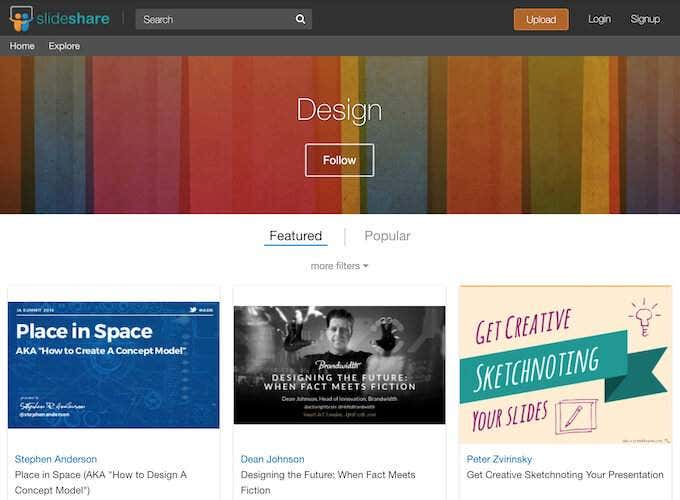Open Get Creative Sketchnoting slide thumbnail
This screenshot has height=500, width=680.
[x=565, y=364]
